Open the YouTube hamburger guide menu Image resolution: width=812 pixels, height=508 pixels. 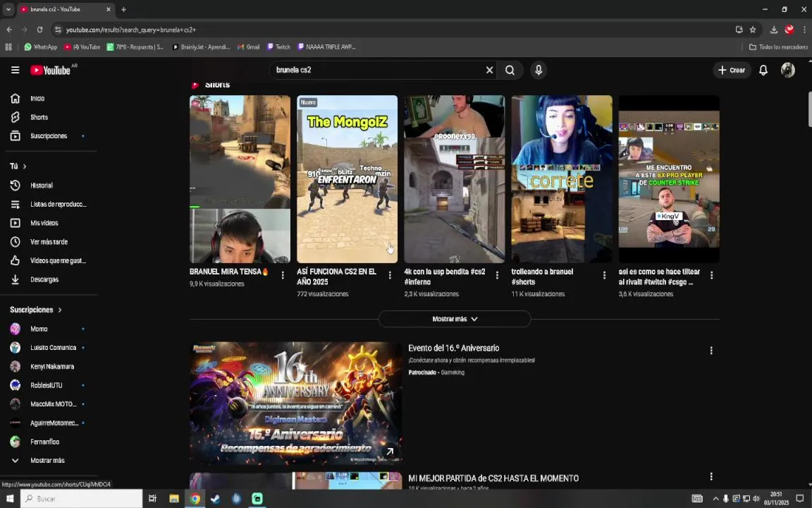point(15,70)
